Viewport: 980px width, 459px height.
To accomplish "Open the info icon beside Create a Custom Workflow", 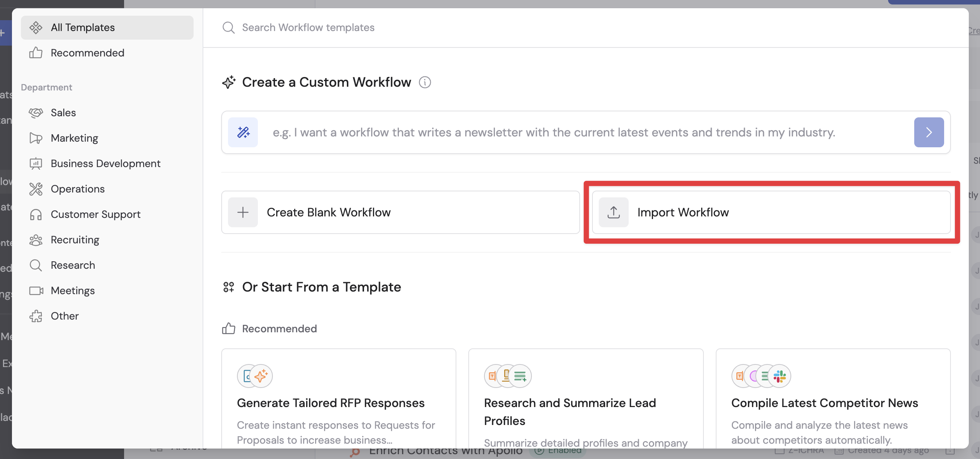I will [425, 82].
